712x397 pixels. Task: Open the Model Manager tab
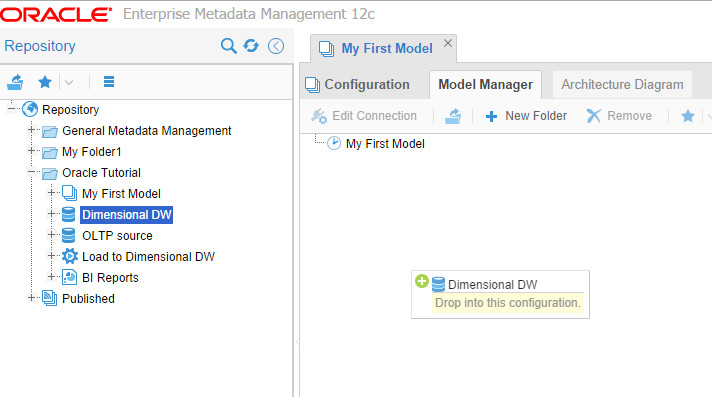pos(485,84)
